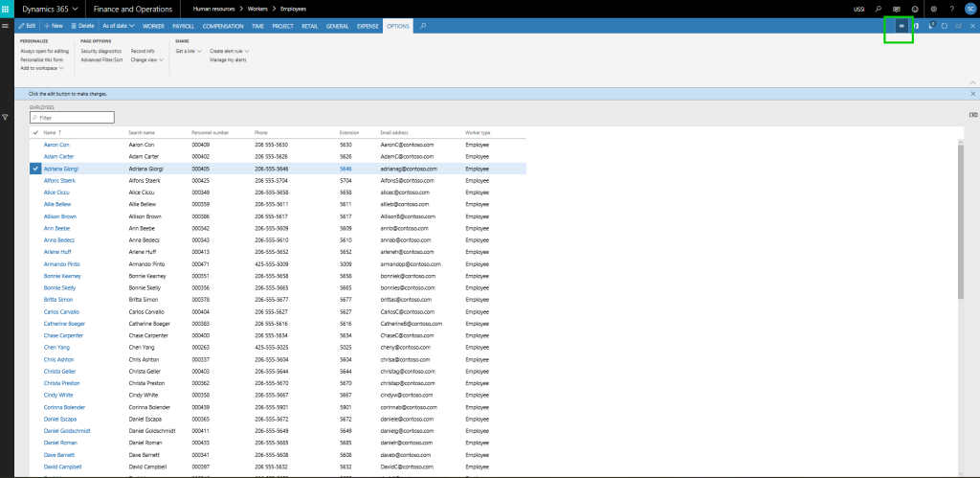Open the TIME tab

pyautogui.click(x=257, y=26)
